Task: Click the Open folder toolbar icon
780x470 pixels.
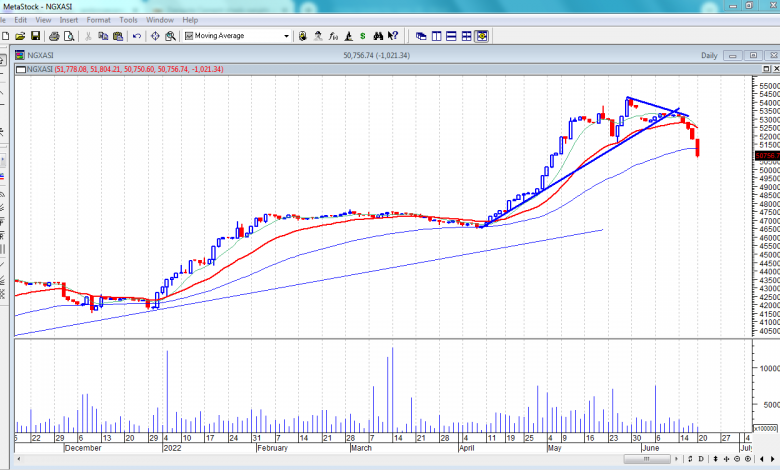Action: [x=21, y=36]
